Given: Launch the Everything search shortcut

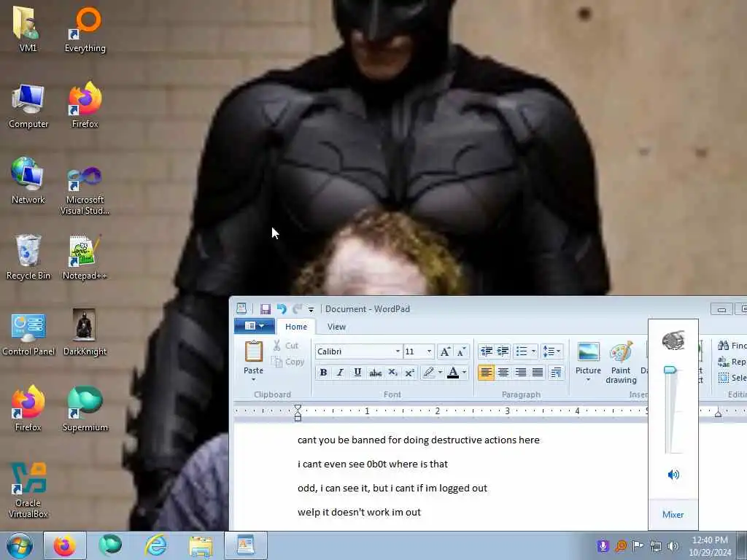Looking at the screenshot, I should coord(85,28).
